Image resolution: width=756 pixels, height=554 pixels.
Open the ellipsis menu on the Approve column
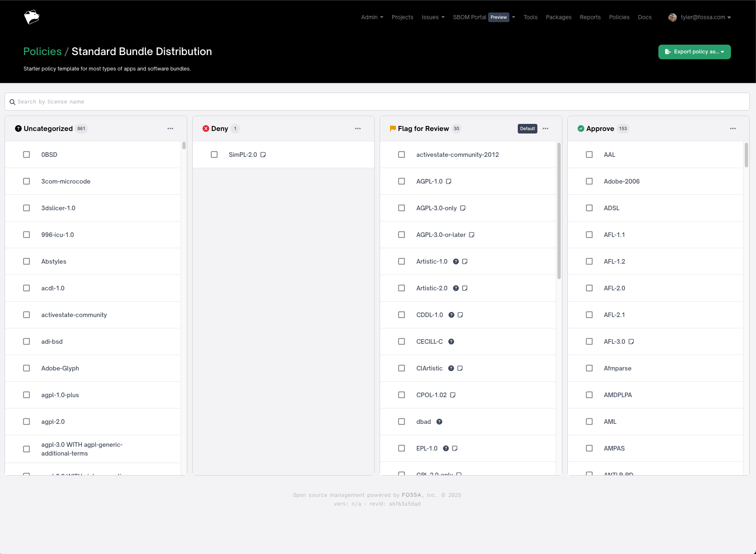pos(733,128)
